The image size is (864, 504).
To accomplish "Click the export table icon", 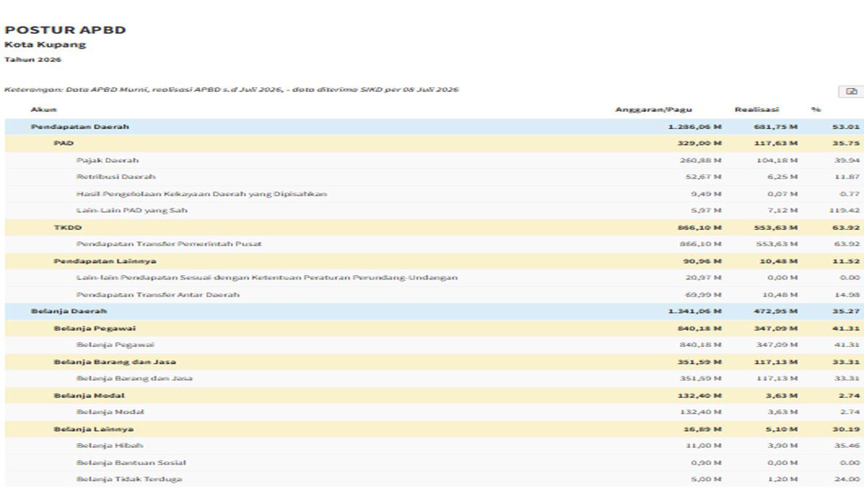I will 851,91.
